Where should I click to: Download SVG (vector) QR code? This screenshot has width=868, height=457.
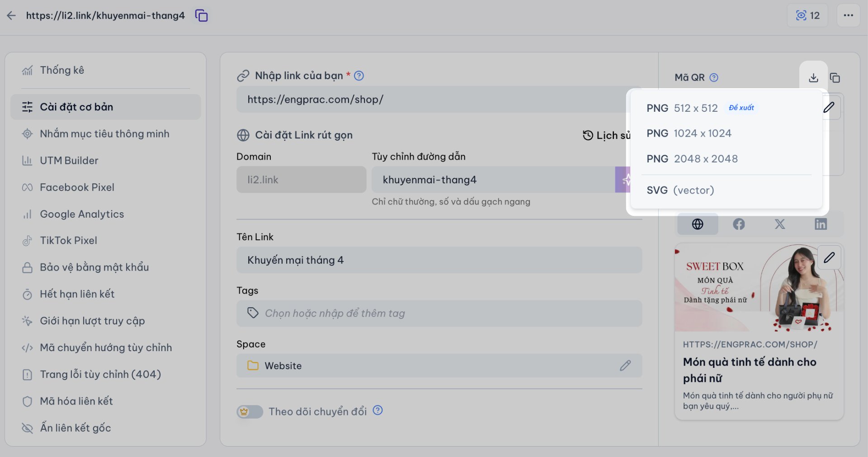(726, 190)
